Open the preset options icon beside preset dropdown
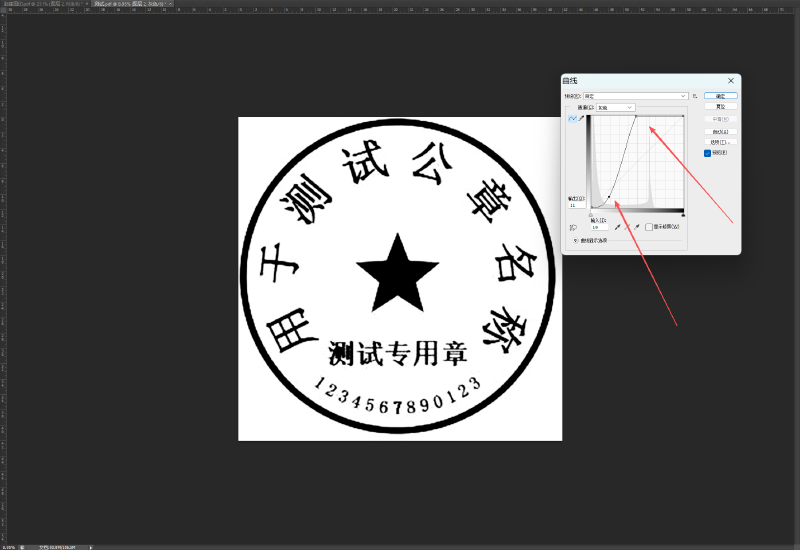The image size is (800, 550). point(695,96)
